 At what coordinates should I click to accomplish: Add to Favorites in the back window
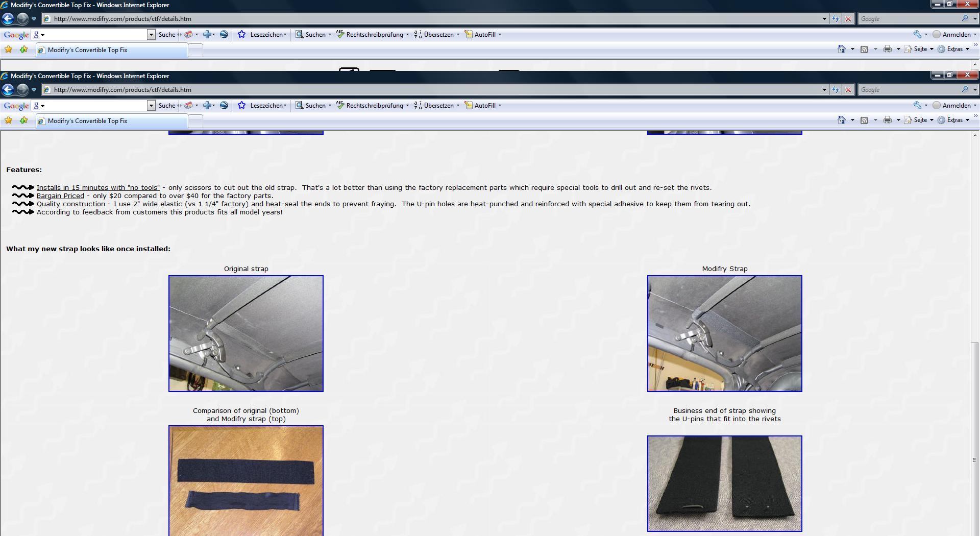(23, 50)
